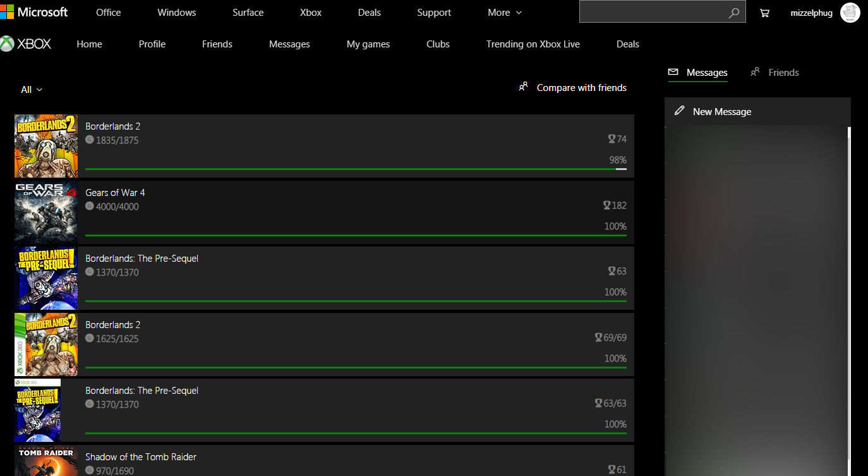Click the Xbox logo icon
Viewport: 868px width, 476px height.
(x=8, y=44)
